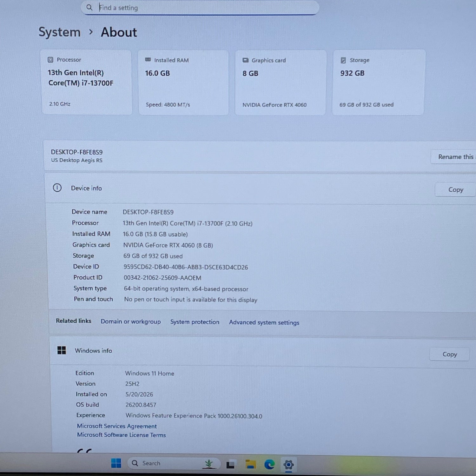Open Microsoft Edge from the taskbar
The height and width of the screenshot is (476, 476).
click(x=269, y=465)
